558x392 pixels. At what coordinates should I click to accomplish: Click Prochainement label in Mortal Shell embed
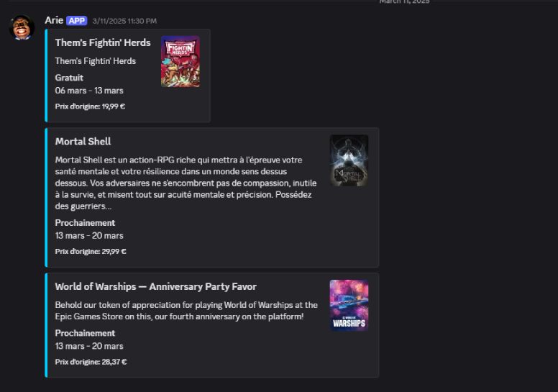(85, 223)
